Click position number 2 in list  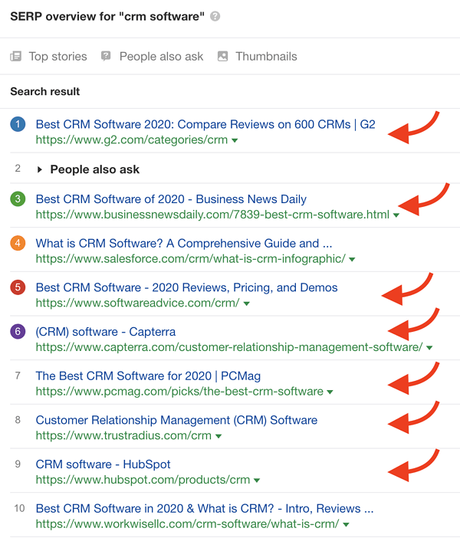point(18,168)
